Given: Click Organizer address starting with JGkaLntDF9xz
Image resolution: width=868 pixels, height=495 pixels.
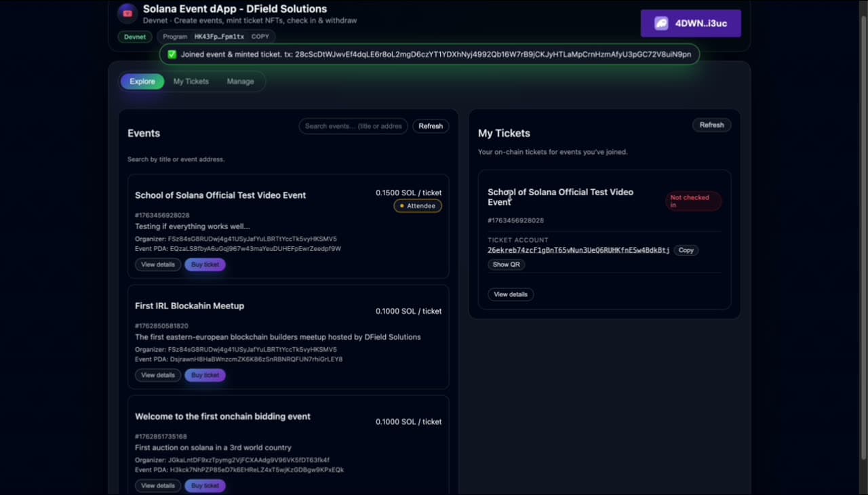Looking at the screenshot, I should pyautogui.click(x=232, y=460).
